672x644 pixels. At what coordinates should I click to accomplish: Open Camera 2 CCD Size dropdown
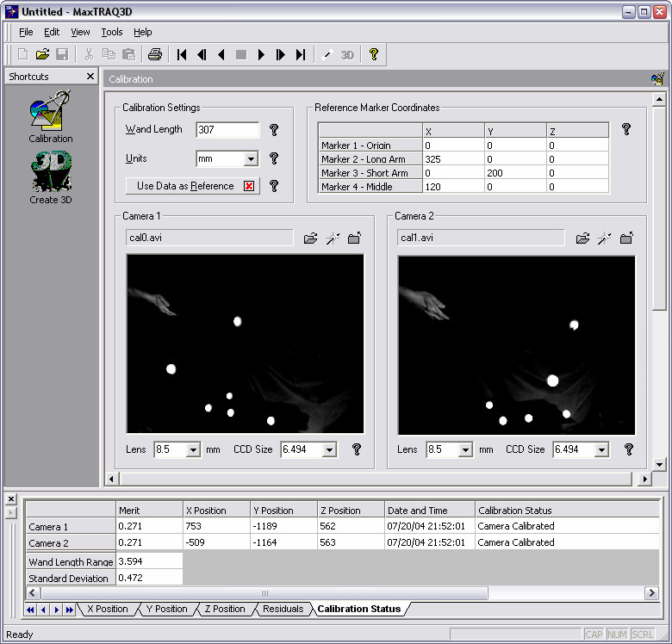pos(601,449)
